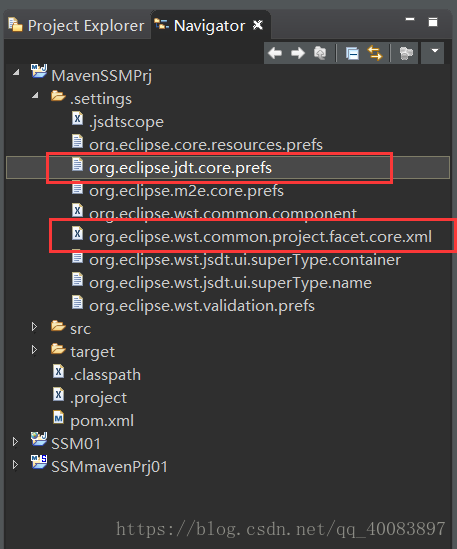
Task: Click the org.eclipse.wst.validation.prefs file icon
Action: pos(77,303)
